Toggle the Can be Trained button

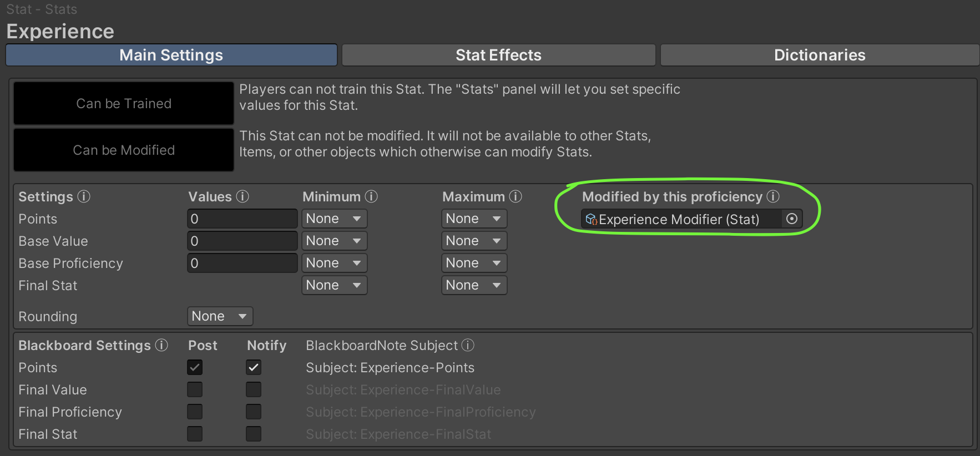point(124,104)
